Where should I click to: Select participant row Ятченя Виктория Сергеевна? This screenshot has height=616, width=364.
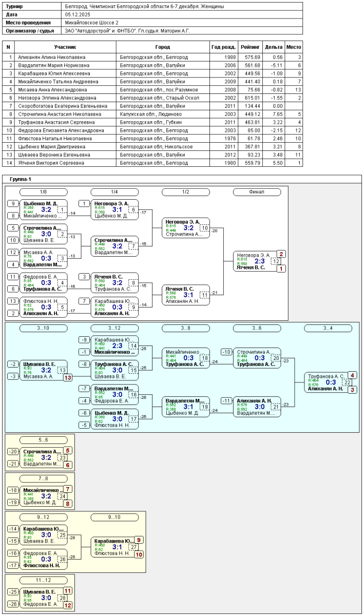(65, 163)
